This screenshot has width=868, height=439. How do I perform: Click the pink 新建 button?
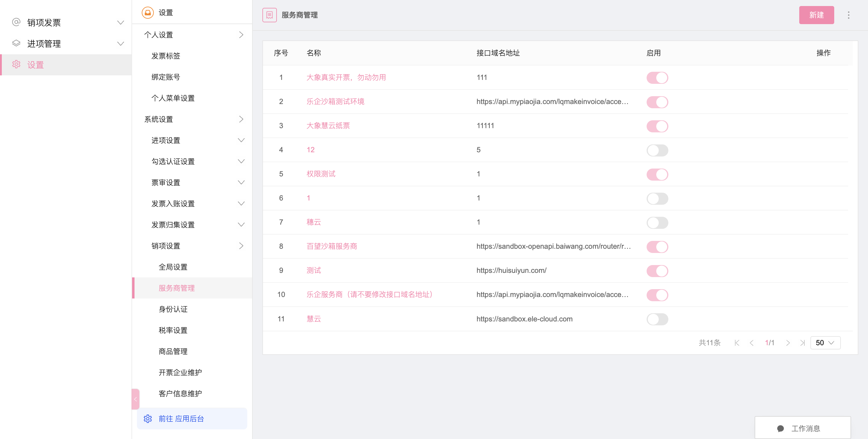tap(816, 15)
